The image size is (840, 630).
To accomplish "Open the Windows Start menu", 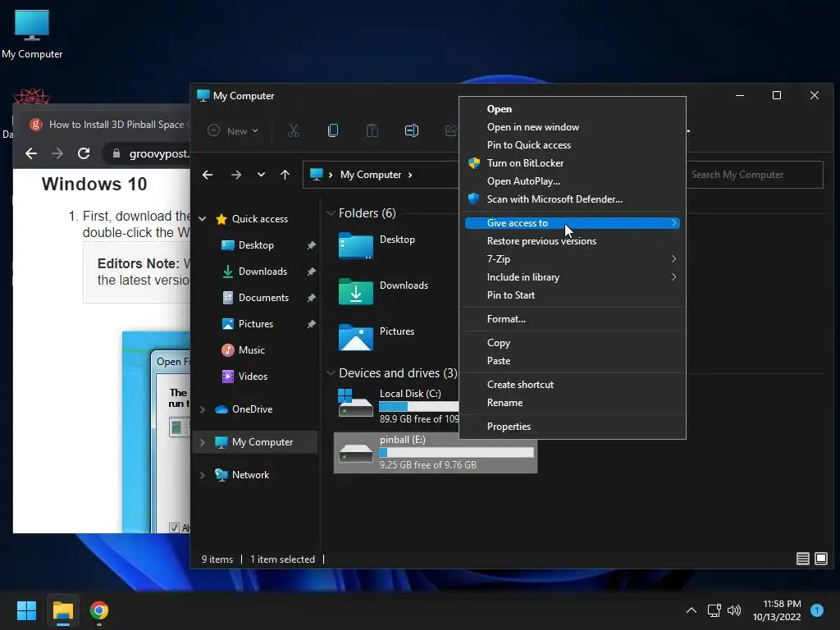I will (26, 610).
